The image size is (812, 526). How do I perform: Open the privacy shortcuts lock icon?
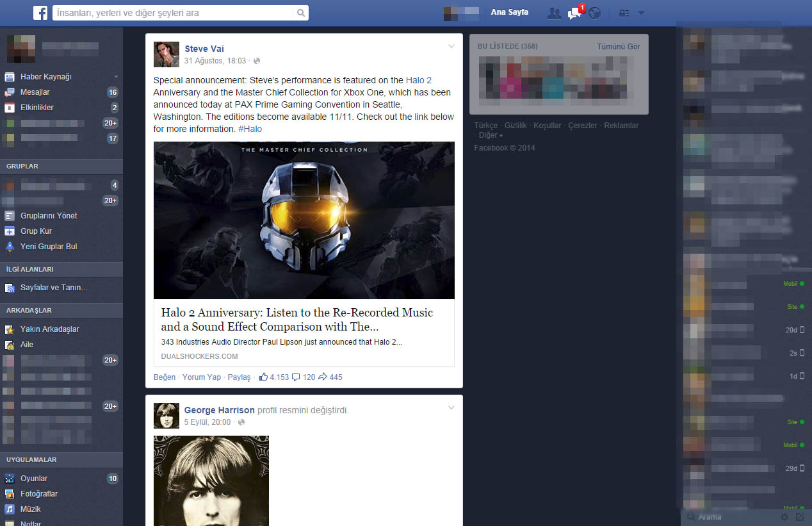point(624,13)
